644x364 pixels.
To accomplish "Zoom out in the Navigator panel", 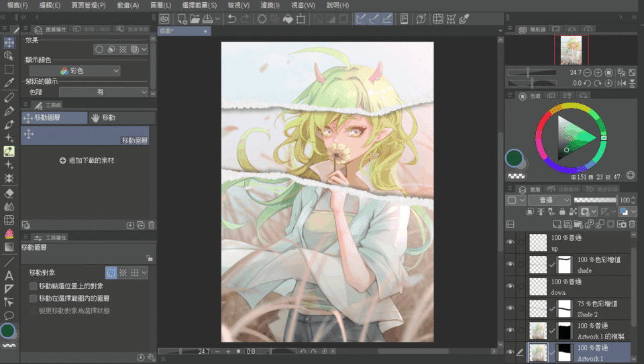I will [588, 72].
